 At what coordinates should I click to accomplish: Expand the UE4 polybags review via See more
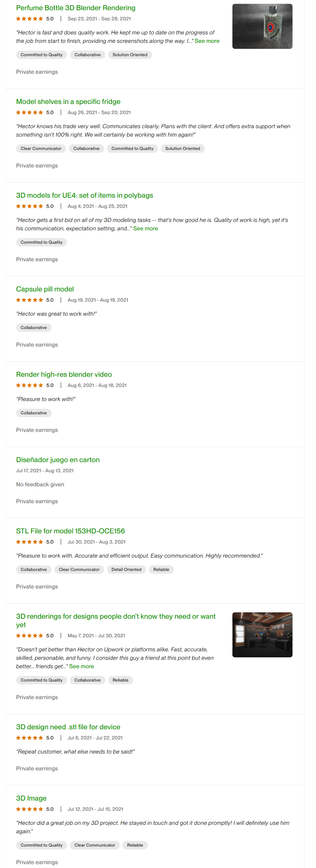[145, 229]
